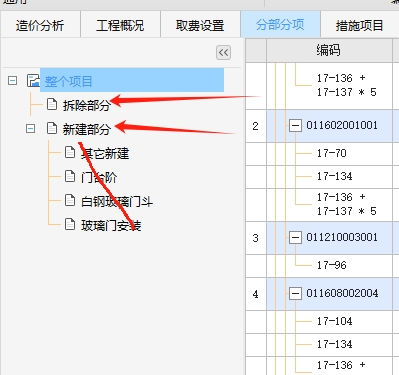Screen dimensions: 399x375
Task: Select the 新建部分 tree item
Action: coord(86,129)
